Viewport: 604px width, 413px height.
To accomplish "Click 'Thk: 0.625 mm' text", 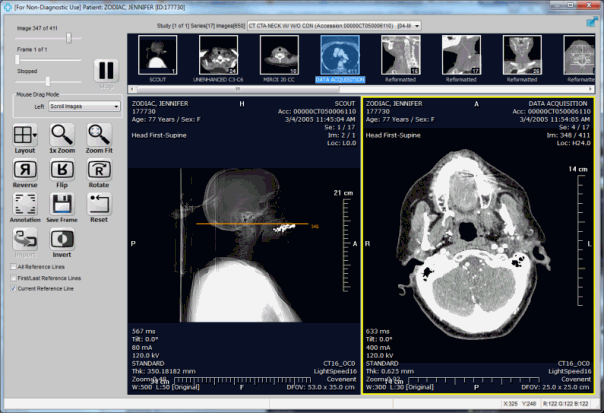I will point(390,371).
